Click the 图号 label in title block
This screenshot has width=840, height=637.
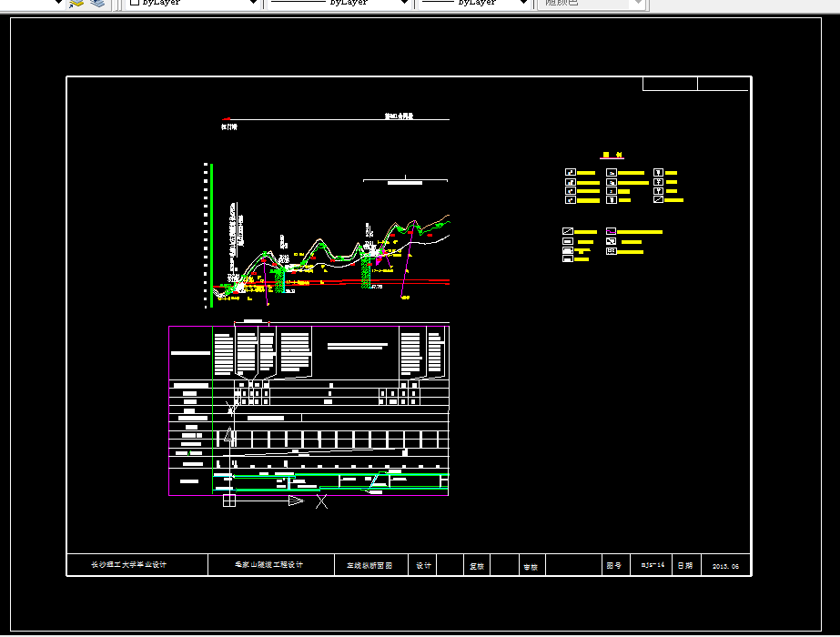614,565
